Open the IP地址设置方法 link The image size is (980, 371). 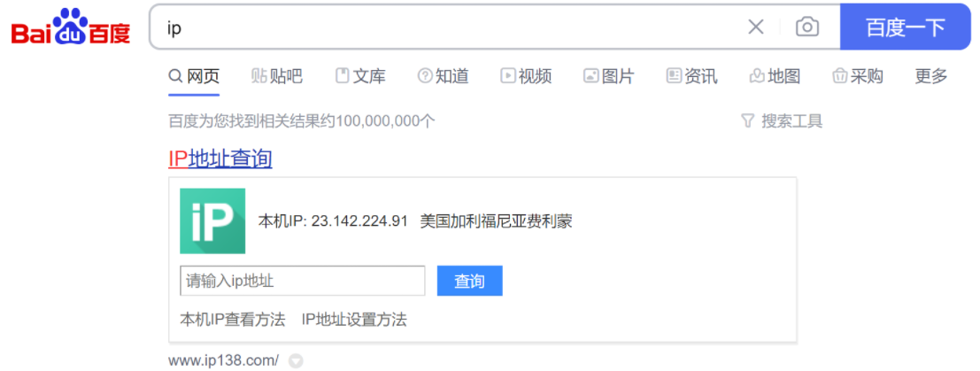pos(354,320)
